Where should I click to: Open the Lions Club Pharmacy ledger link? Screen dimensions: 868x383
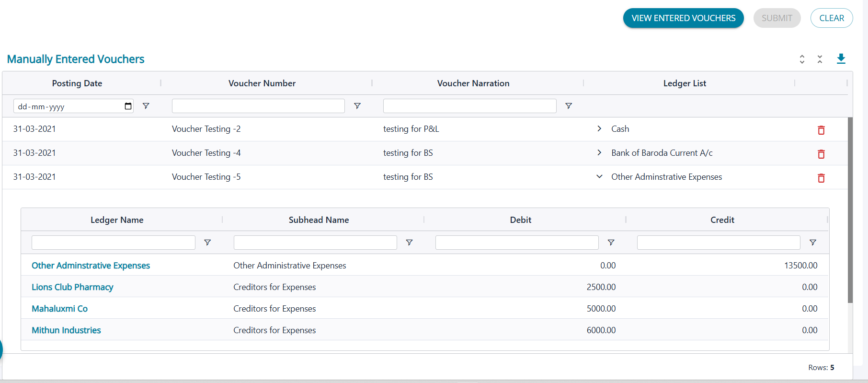pos(72,287)
